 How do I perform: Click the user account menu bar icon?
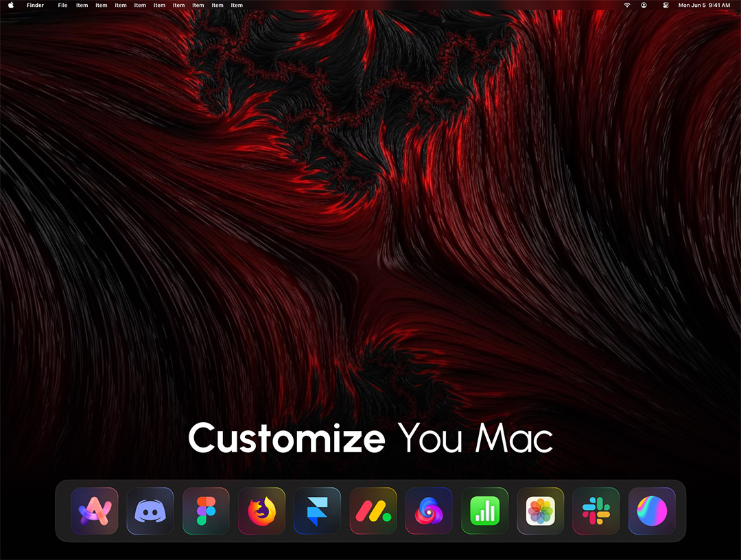pos(644,5)
